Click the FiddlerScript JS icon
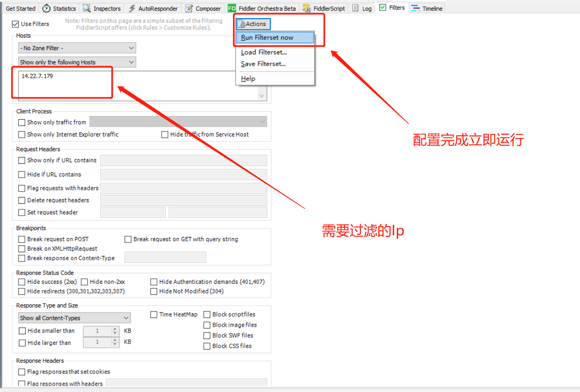This screenshot has height=392, width=580. tap(307, 8)
